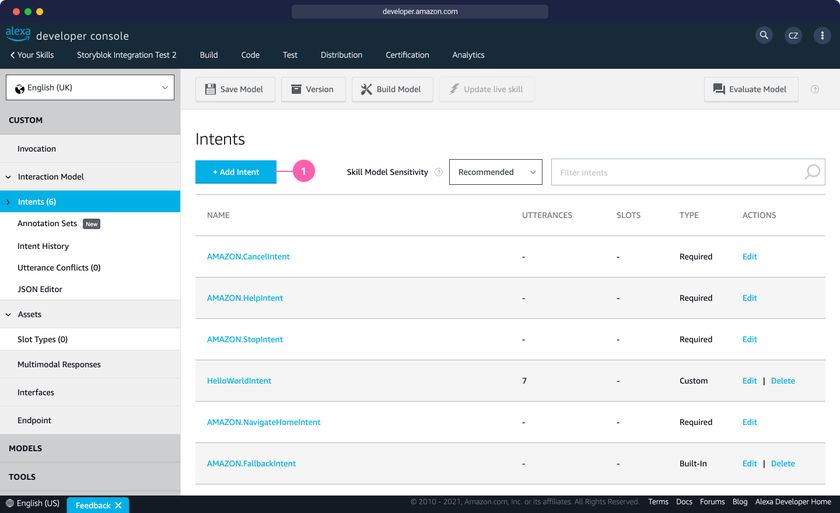Click the globe icon in language selector

point(20,88)
